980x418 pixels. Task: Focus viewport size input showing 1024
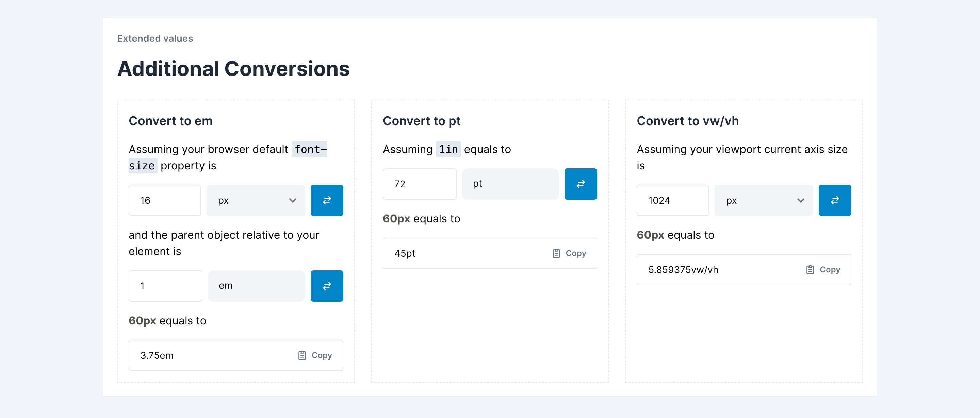(673, 200)
